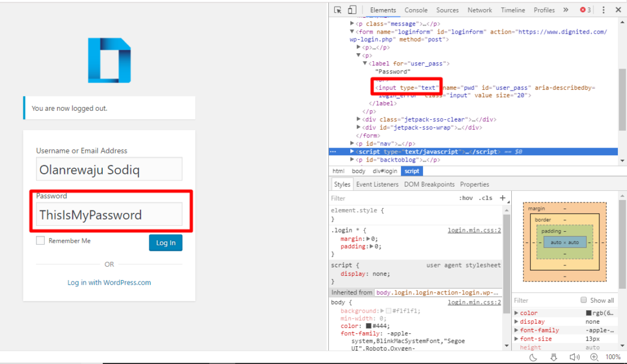Select the html breadcrumb item
Screen dimensions: 627x364
point(338,171)
